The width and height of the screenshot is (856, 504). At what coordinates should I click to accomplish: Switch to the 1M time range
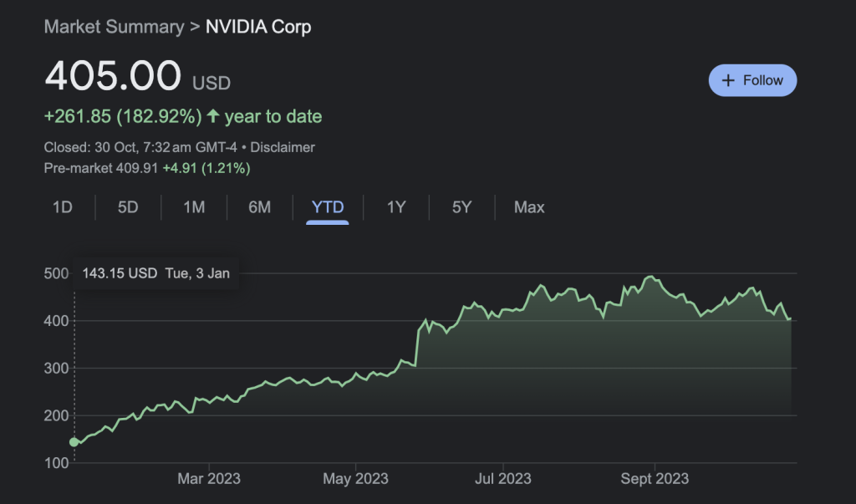click(194, 207)
